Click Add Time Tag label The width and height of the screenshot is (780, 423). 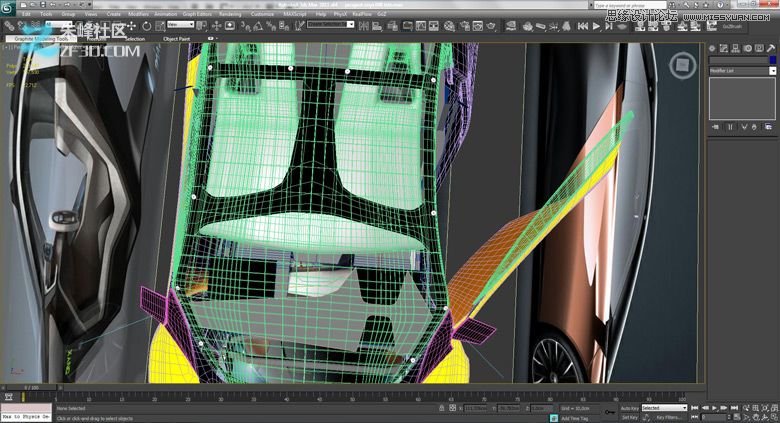click(575, 419)
